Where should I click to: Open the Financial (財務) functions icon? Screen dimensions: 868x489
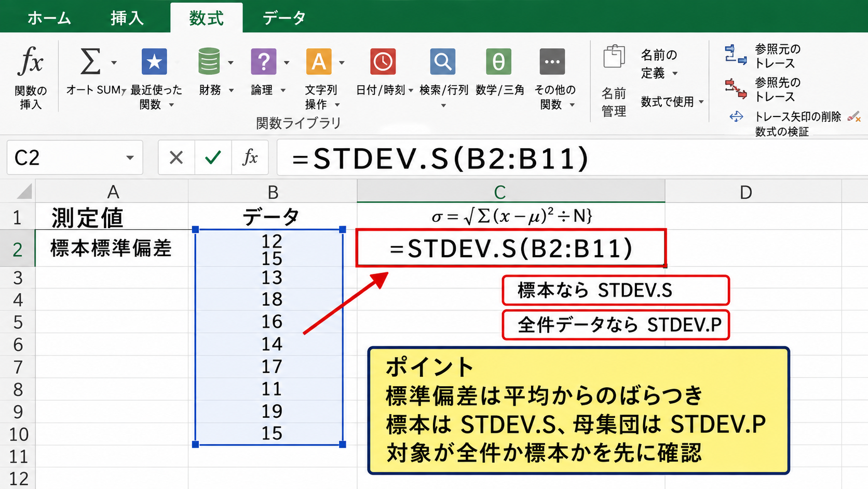209,61
